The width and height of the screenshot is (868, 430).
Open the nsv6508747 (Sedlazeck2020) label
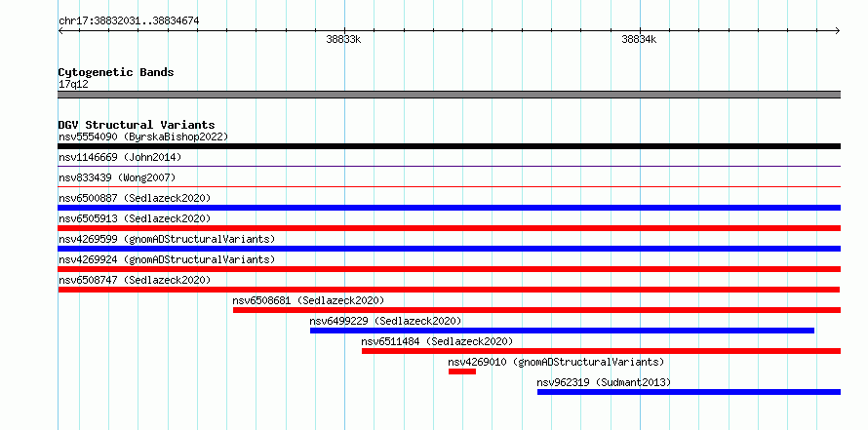pos(135,280)
